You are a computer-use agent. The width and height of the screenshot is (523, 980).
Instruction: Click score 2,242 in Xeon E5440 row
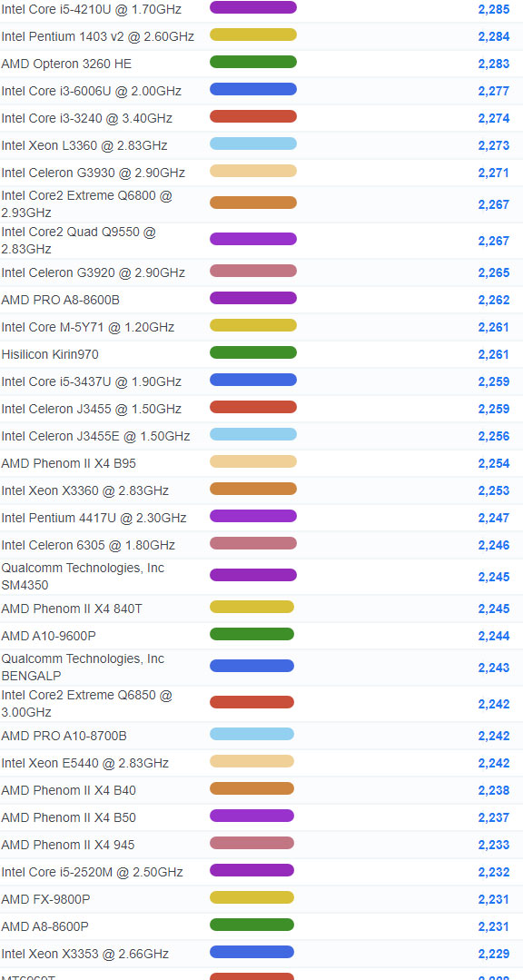tap(494, 763)
